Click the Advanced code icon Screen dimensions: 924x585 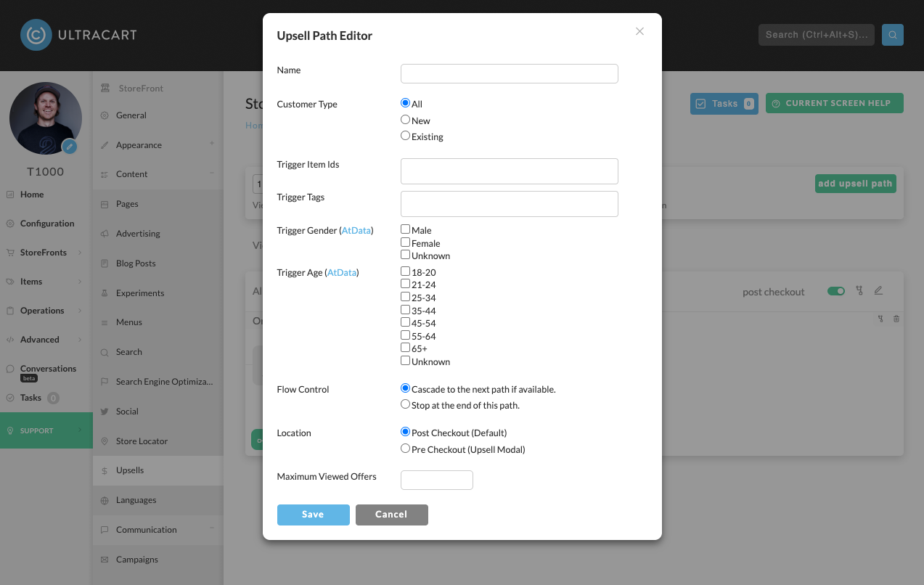coord(10,340)
